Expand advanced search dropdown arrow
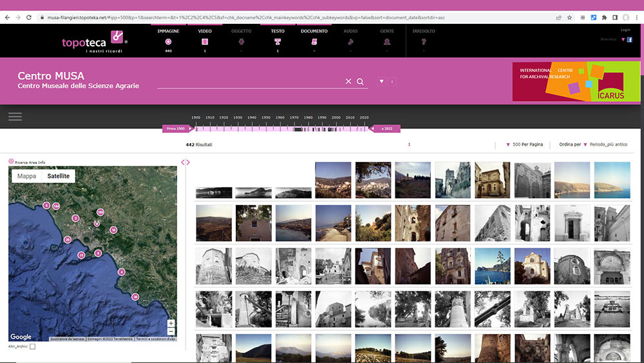 coord(381,81)
